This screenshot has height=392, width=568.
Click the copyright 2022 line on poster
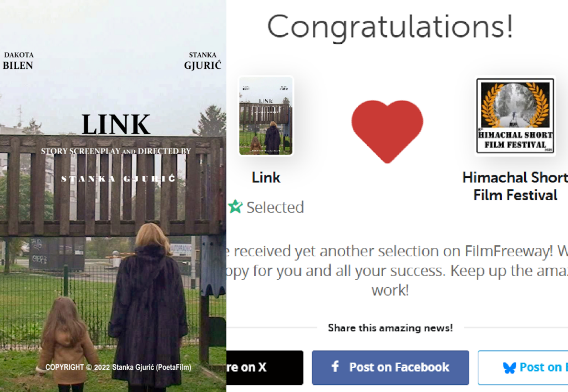point(118,367)
